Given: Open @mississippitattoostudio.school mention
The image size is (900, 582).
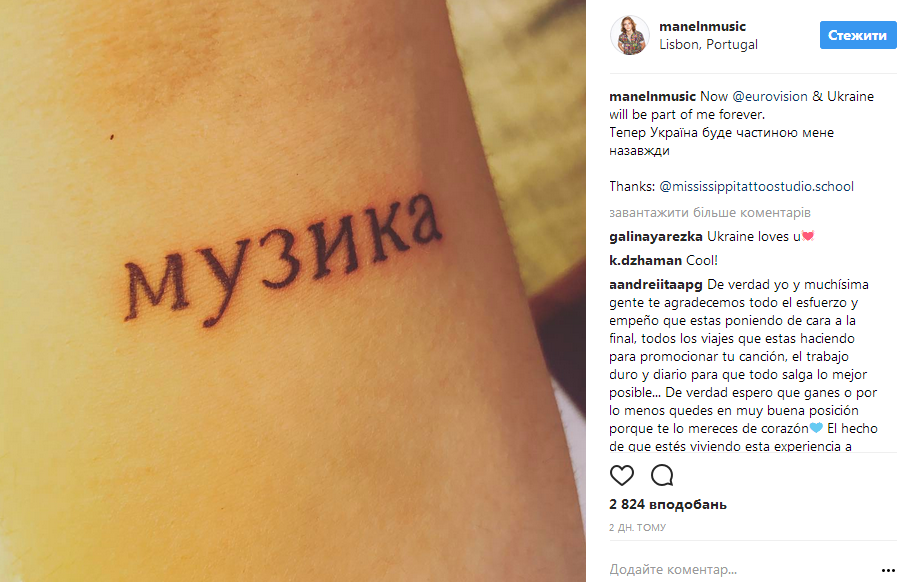Looking at the screenshot, I should click(757, 187).
